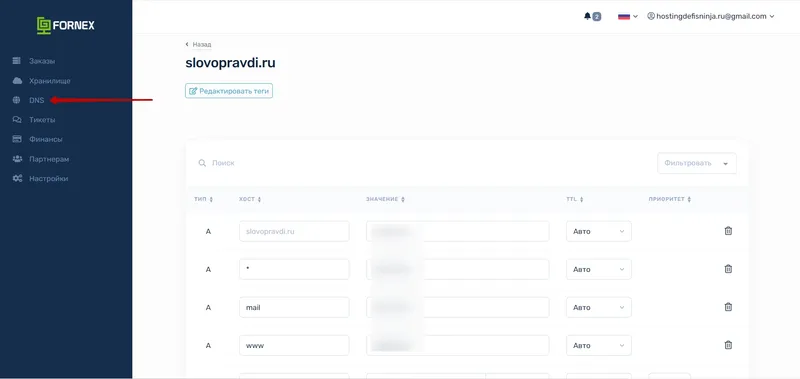The height and width of the screenshot is (379, 800).
Task: Click value field of mail record
Action: (x=458, y=307)
